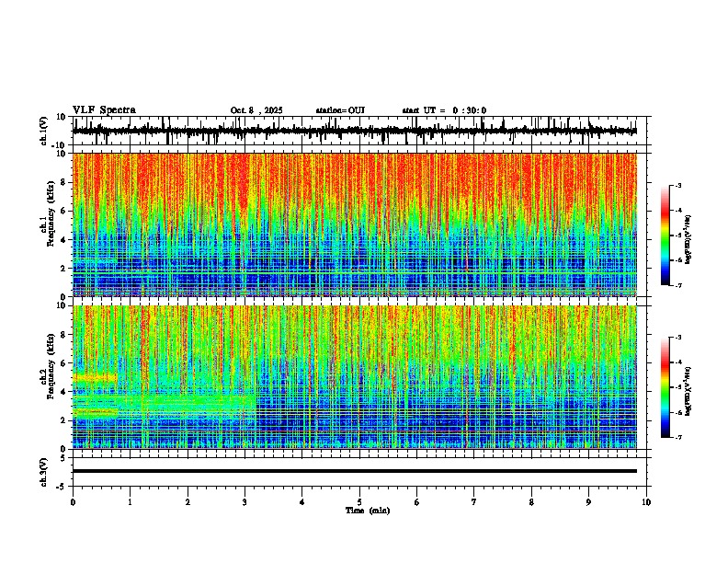The image size is (728, 563).
Task: Click the ch.2 spectrogram "2" kHz tick label
Action: coord(64,420)
